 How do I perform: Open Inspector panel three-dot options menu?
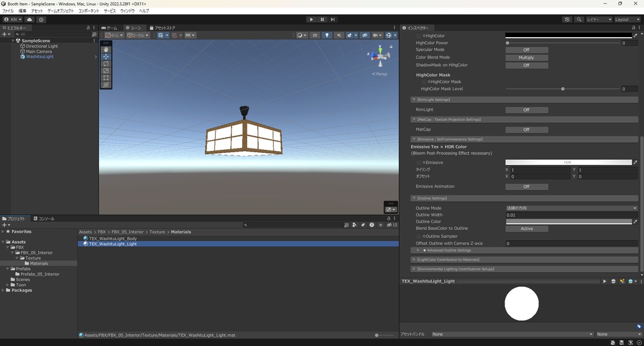(x=640, y=28)
